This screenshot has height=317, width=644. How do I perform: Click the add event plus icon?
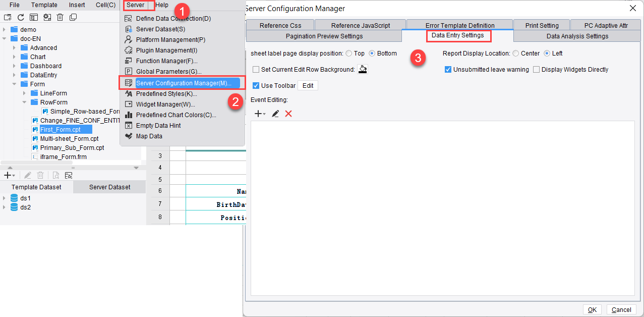(x=259, y=114)
